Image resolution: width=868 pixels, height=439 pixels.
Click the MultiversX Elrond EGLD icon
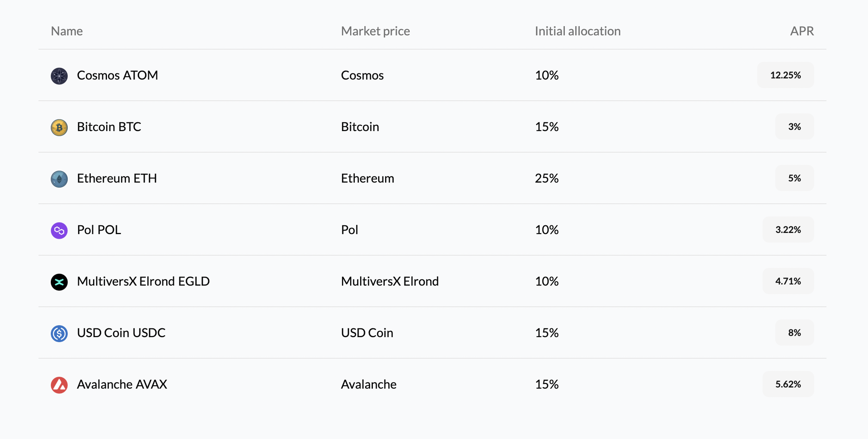coord(59,282)
